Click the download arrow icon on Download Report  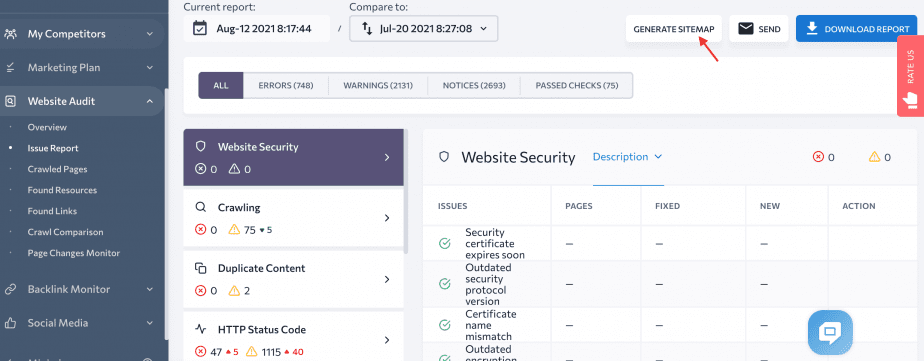811,28
